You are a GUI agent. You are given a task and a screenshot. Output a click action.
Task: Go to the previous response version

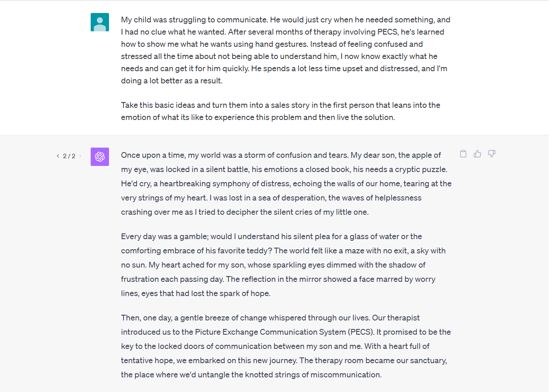pos(58,156)
